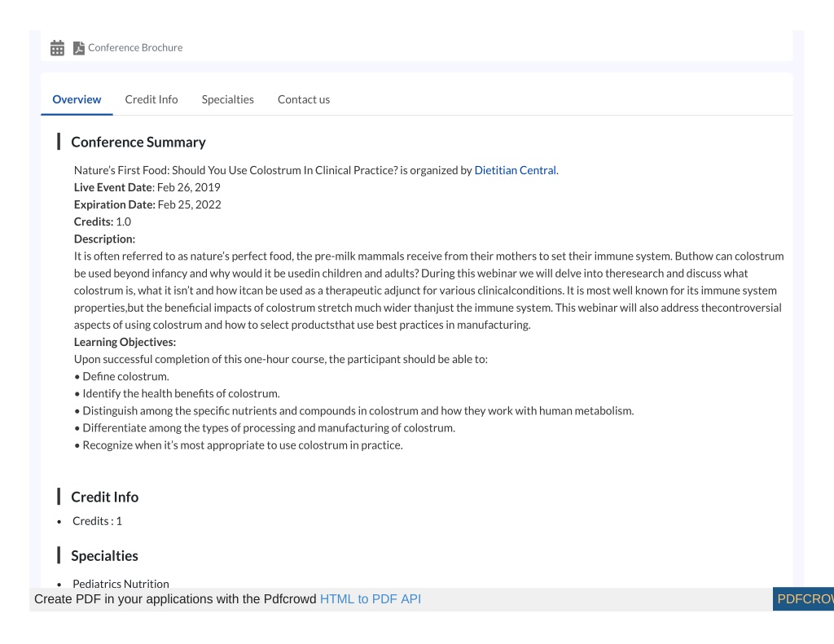Click the 'Description:' label

(105, 239)
